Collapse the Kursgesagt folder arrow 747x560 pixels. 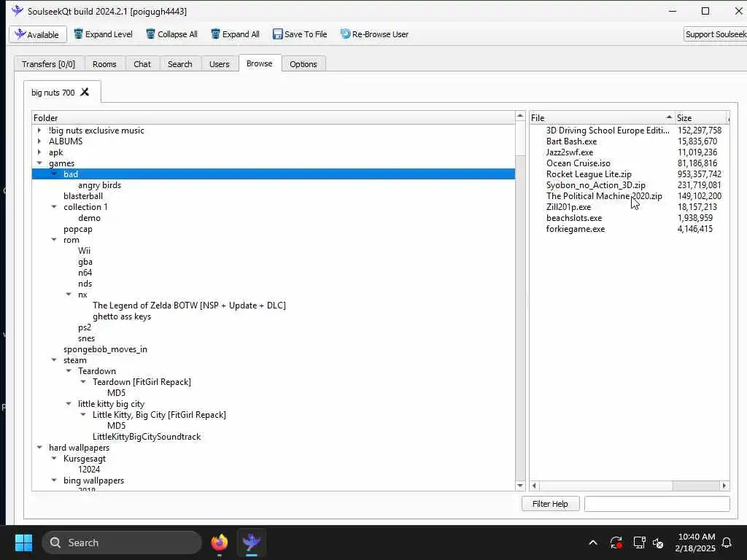(x=54, y=458)
